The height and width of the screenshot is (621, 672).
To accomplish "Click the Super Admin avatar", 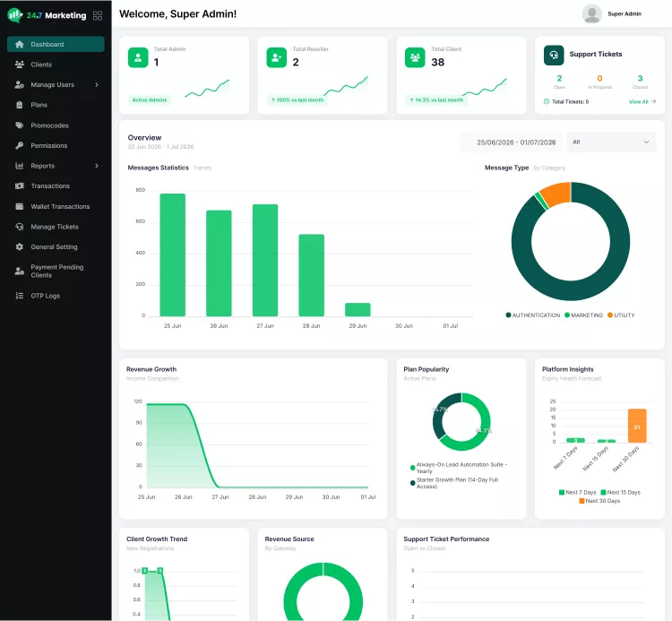I will point(592,14).
